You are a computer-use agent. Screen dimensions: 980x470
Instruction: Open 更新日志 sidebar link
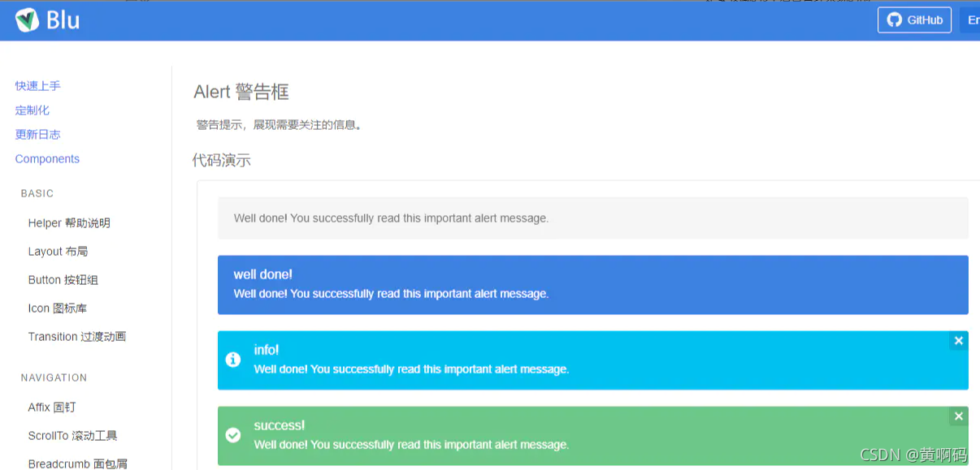[38, 135]
